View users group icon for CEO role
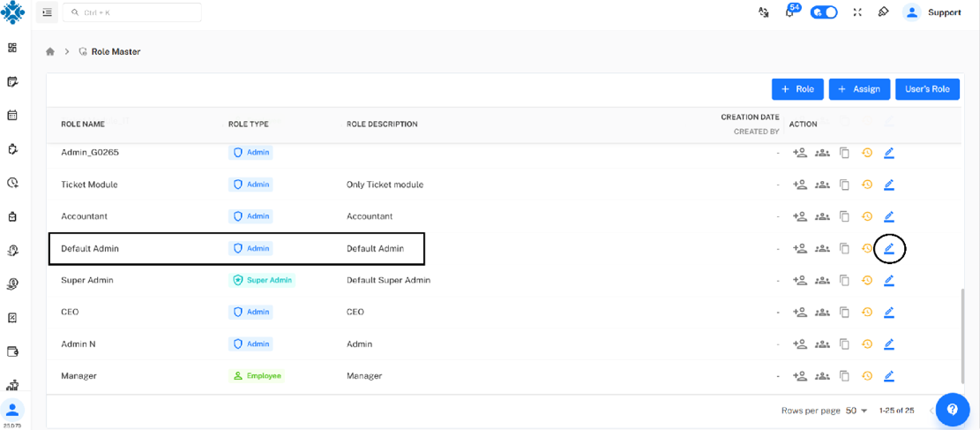The width and height of the screenshot is (980, 430). pos(822,313)
